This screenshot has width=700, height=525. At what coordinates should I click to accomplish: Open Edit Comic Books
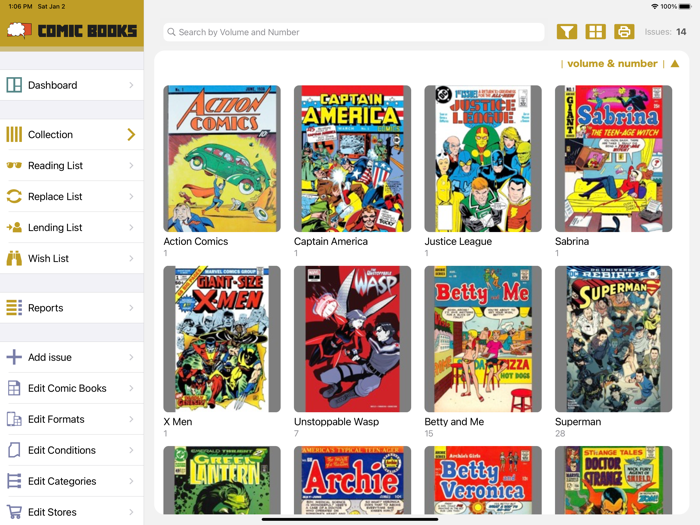tap(72, 388)
